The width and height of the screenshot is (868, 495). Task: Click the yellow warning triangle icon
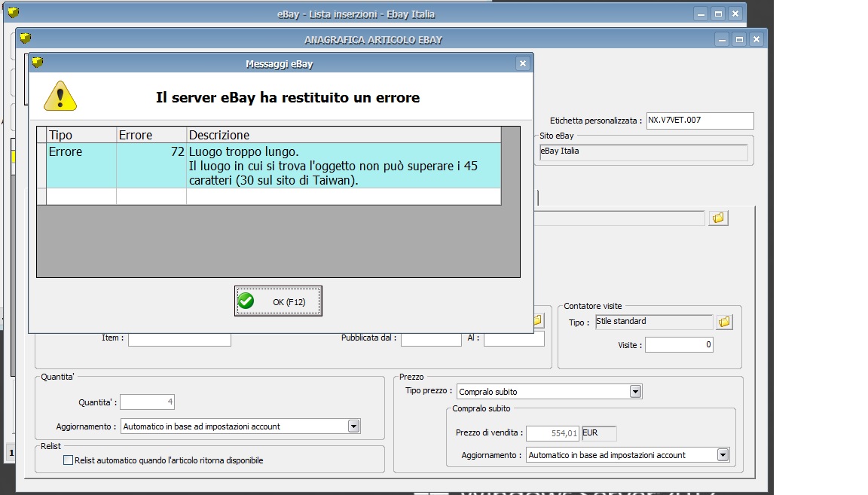click(60, 96)
